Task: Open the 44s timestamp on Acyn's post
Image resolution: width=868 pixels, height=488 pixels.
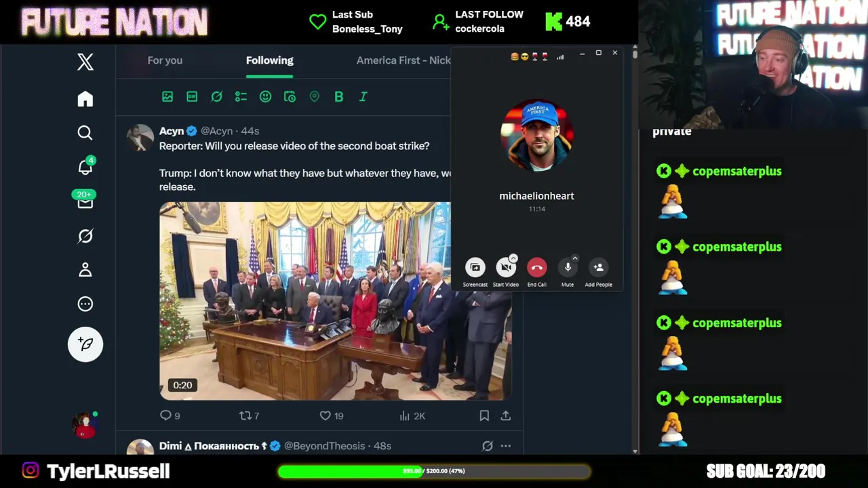Action: tap(250, 131)
